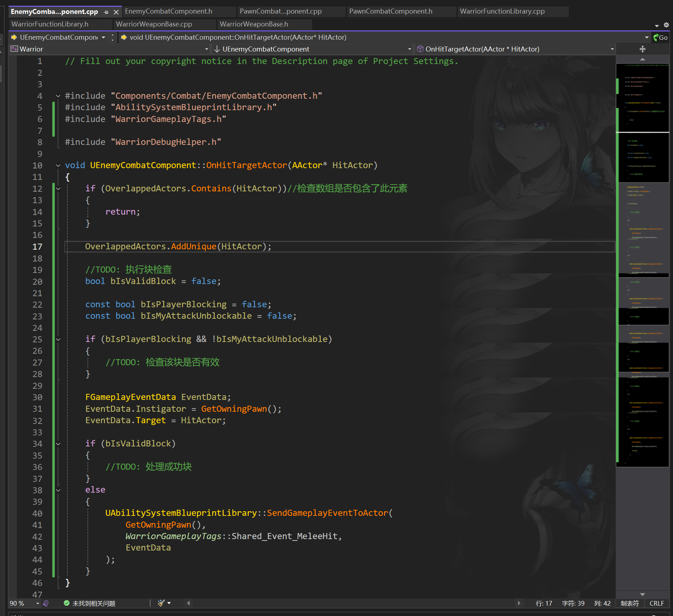
Task: Click in the minimap code preview
Action: [x=643, y=265]
